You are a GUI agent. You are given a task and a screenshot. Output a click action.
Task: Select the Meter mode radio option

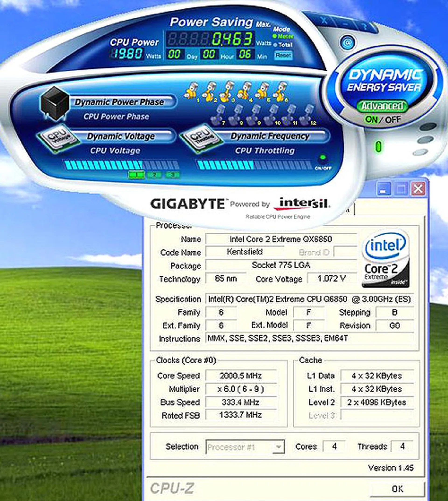coord(275,36)
